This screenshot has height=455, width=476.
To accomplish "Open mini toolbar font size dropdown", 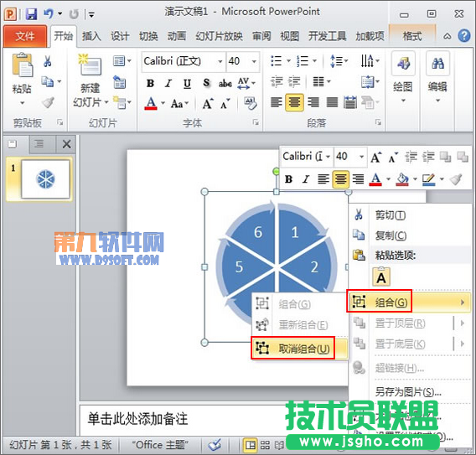I will 361,157.
